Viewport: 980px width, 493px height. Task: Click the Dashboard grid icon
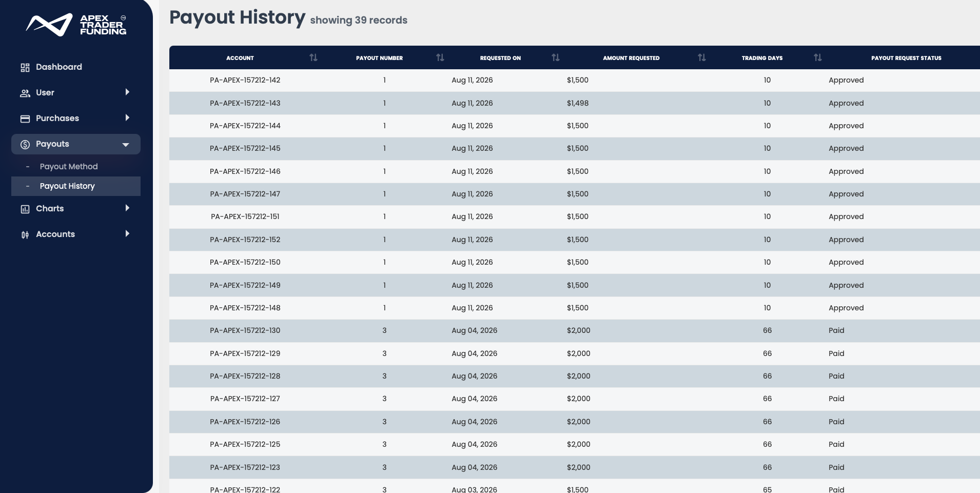[x=25, y=67]
